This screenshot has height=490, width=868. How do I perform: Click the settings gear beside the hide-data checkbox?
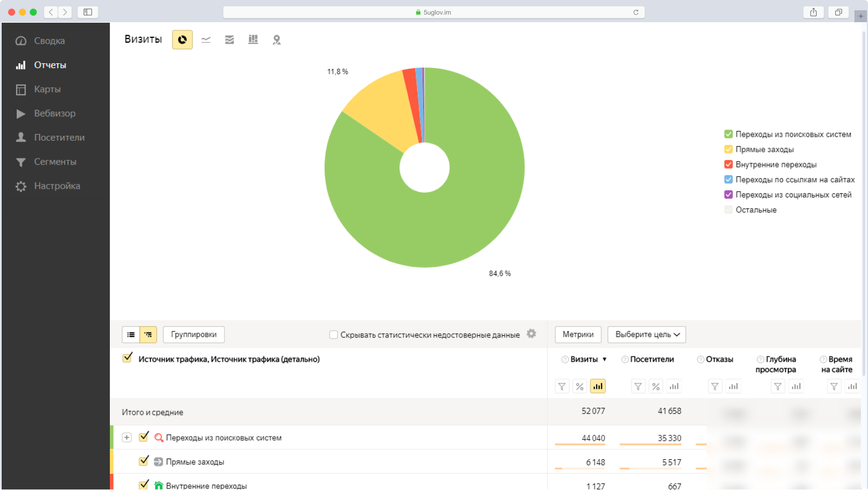(x=531, y=334)
